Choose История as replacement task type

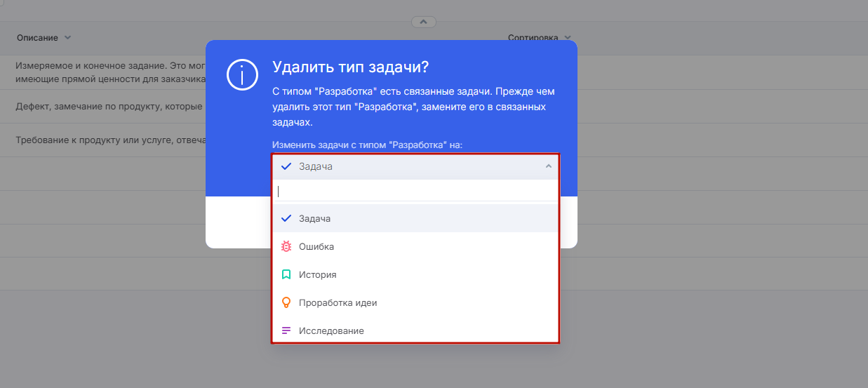(318, 275)
